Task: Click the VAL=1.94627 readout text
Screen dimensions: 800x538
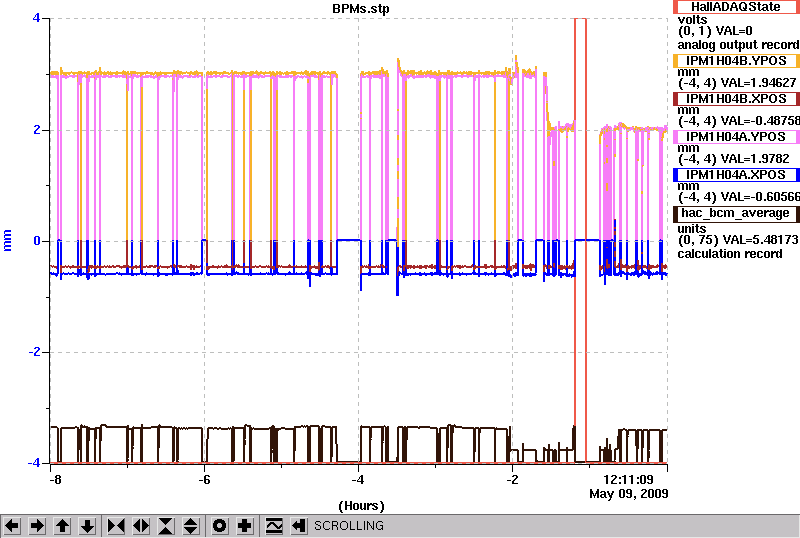Action: click(x=758, y=83)
